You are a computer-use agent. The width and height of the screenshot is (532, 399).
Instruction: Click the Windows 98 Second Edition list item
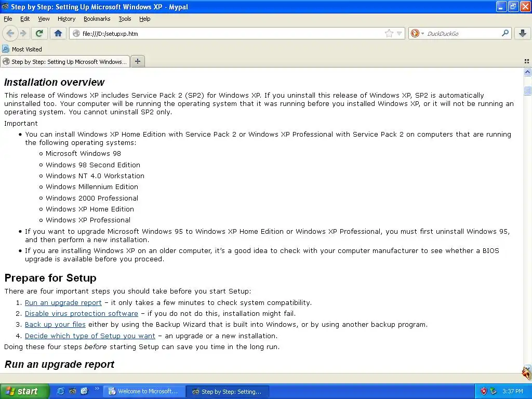[93, 165]
